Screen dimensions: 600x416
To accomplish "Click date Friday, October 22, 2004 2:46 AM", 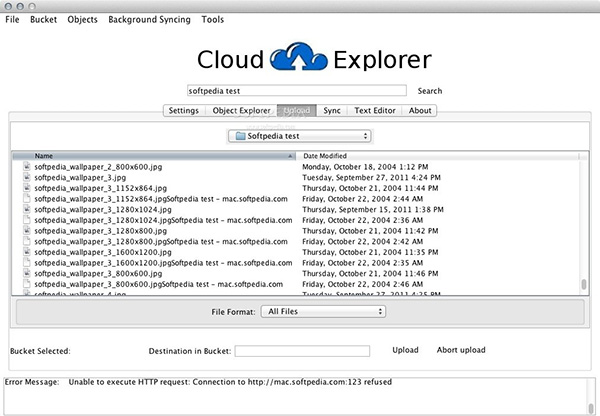I will pyautogui.click(x=362, y=284).
